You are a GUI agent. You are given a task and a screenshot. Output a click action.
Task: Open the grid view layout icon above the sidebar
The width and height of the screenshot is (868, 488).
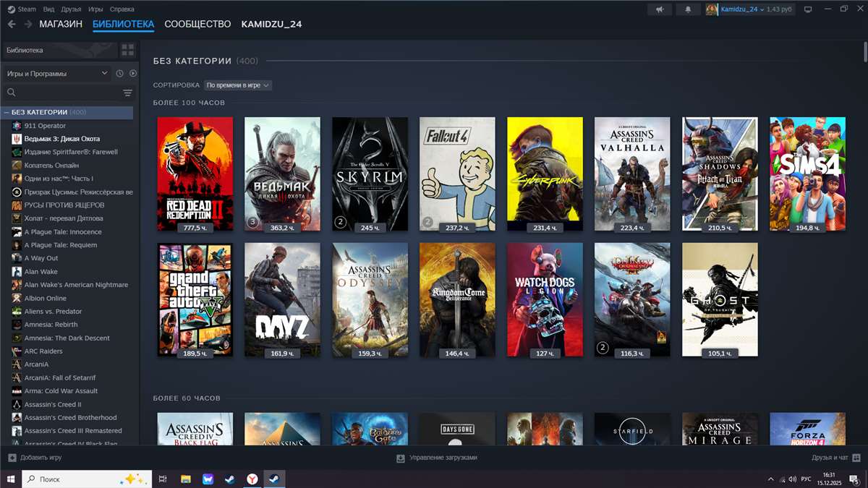pos(129,50)
